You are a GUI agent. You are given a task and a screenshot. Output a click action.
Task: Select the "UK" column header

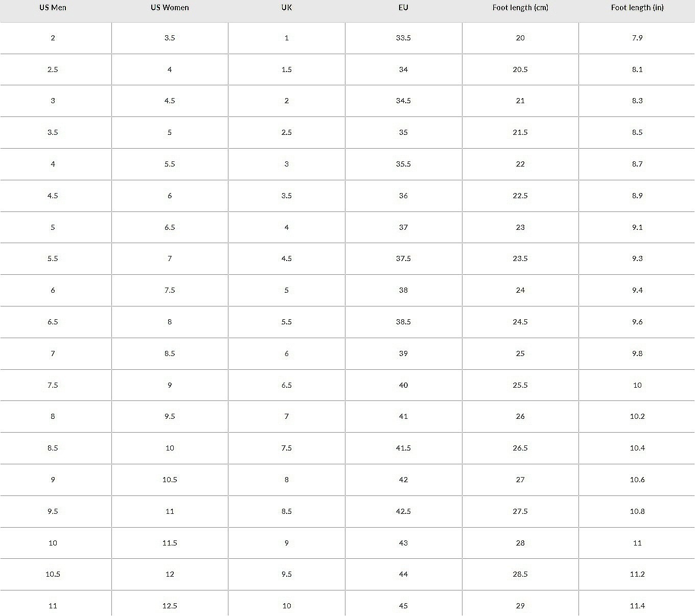point(287,8)
